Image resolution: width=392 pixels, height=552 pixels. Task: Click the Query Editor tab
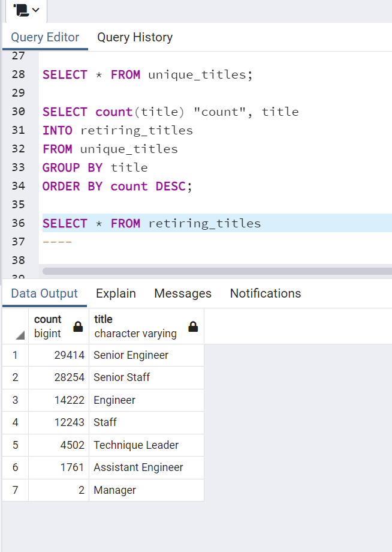point(45,37)
